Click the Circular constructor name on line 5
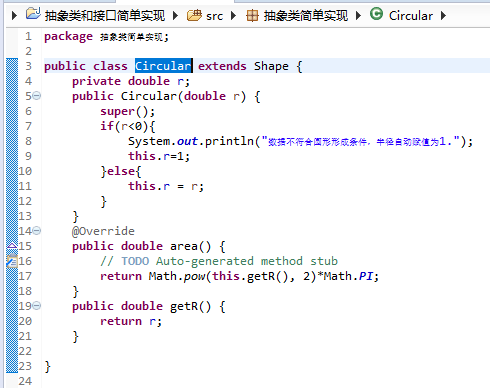The image size is (490, 388). (148, 96)
